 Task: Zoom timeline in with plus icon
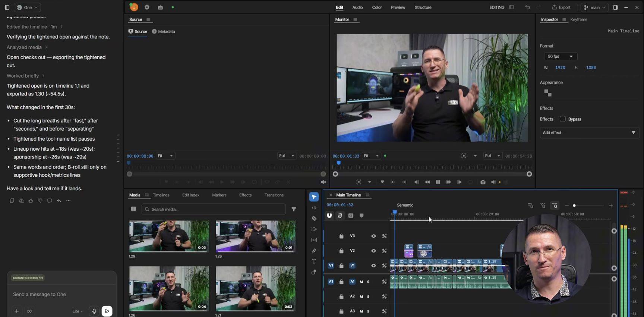point(611,205)
